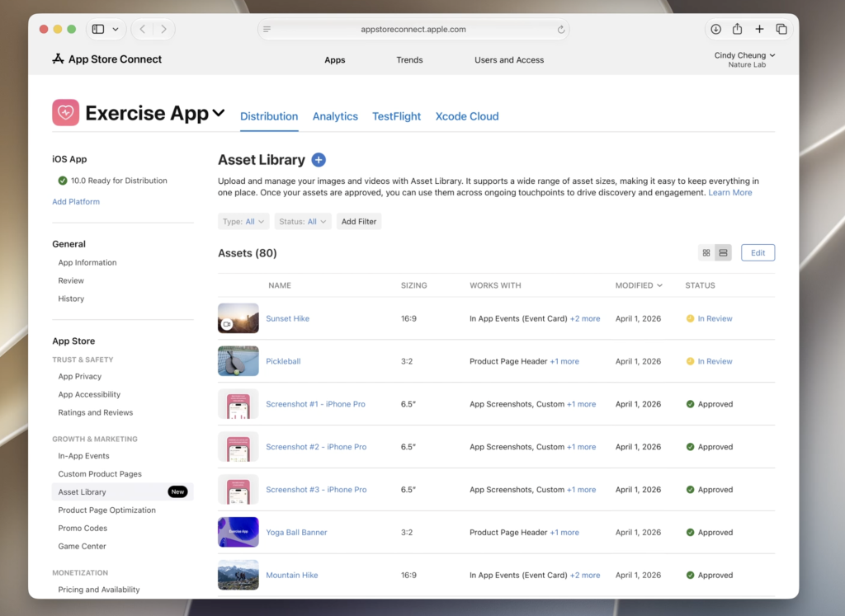Open the Trends menu item
Image resolution: width=845 pixels, height=616 pixels.
[409, 59]
